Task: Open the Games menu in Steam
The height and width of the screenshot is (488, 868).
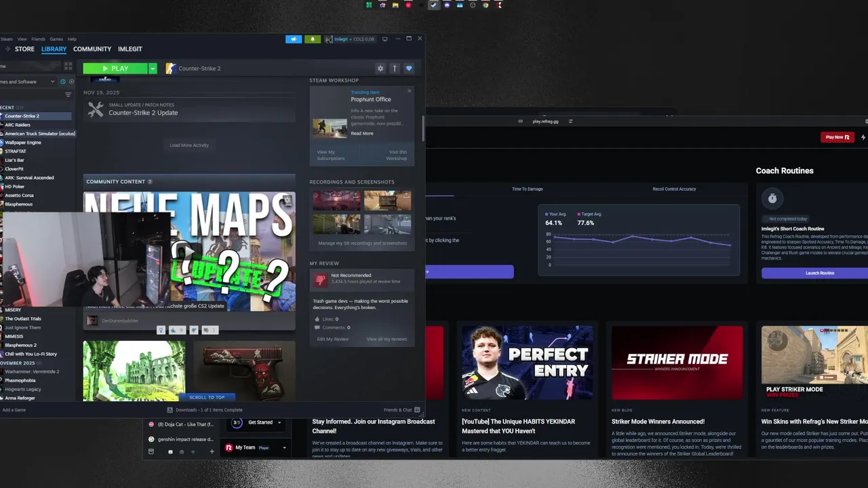Action: pyautogui.click(x=56, y=39)
